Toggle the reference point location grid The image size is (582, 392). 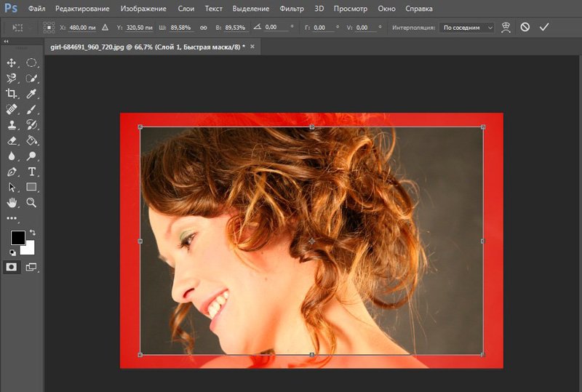[x=49, y=28]
